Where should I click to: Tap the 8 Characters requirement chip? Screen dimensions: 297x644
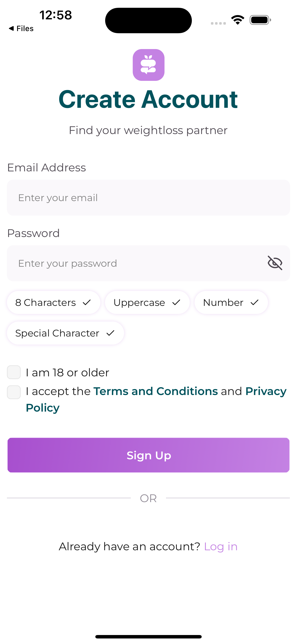(x=53, y=302)
